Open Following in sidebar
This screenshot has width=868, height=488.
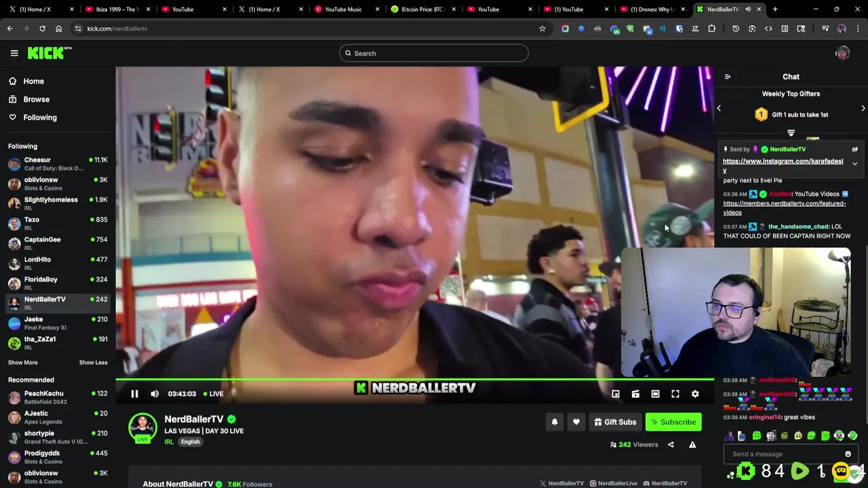point(40,117)
